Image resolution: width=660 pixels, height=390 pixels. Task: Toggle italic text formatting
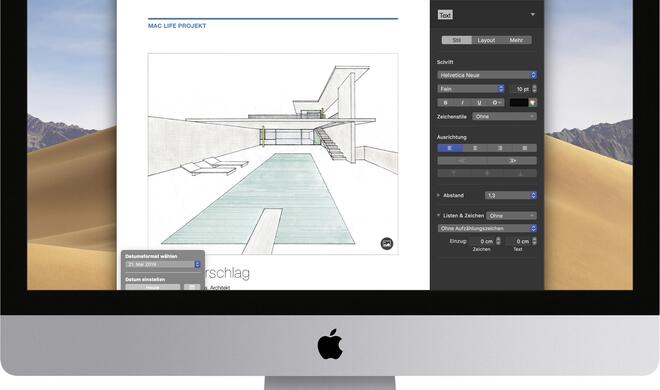pos(462,103)
